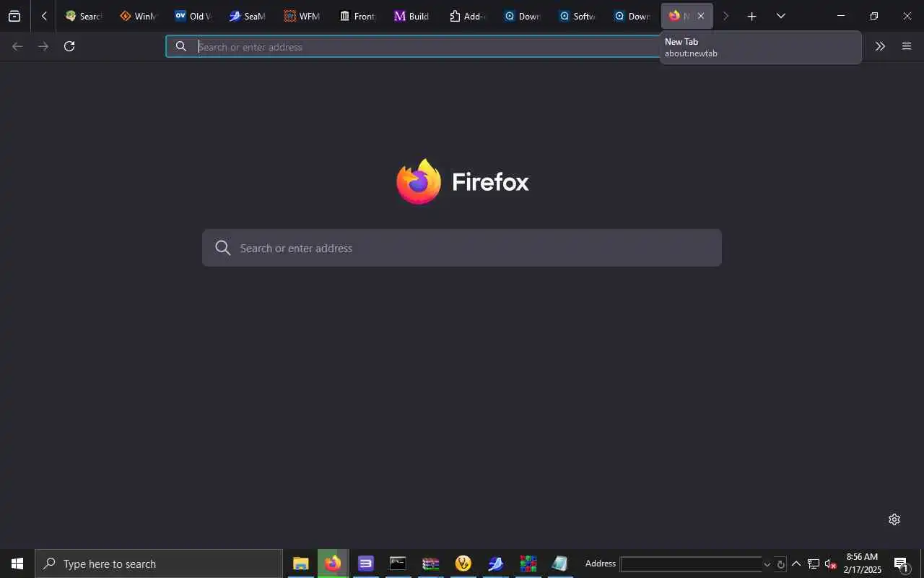
Task: Open the notification action center
Action: click(x=901, y=564)
